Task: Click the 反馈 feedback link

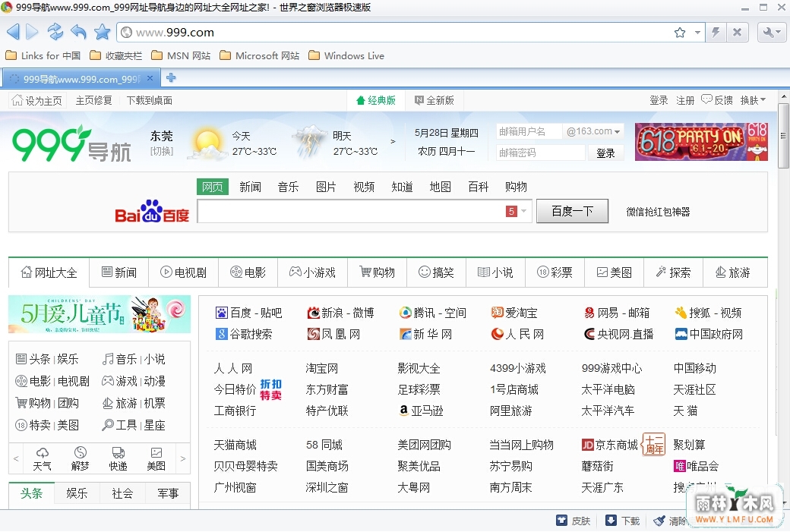Action: (x=717, y=100)
